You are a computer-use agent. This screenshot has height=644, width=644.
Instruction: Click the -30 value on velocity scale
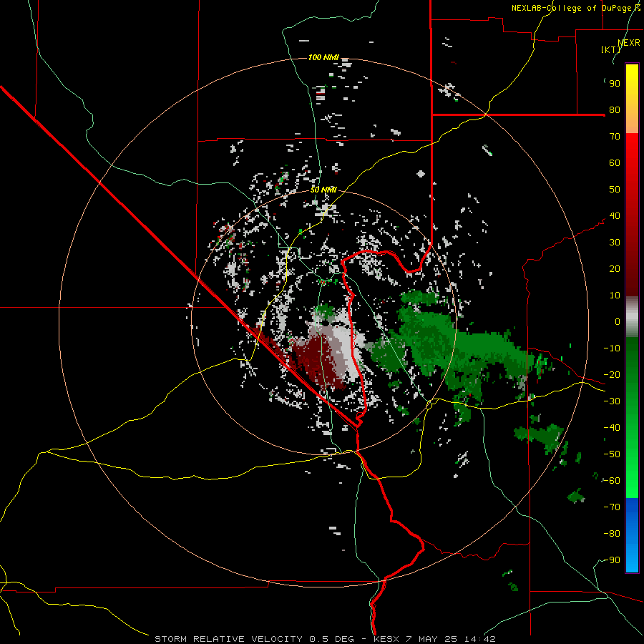coord(612,401)
